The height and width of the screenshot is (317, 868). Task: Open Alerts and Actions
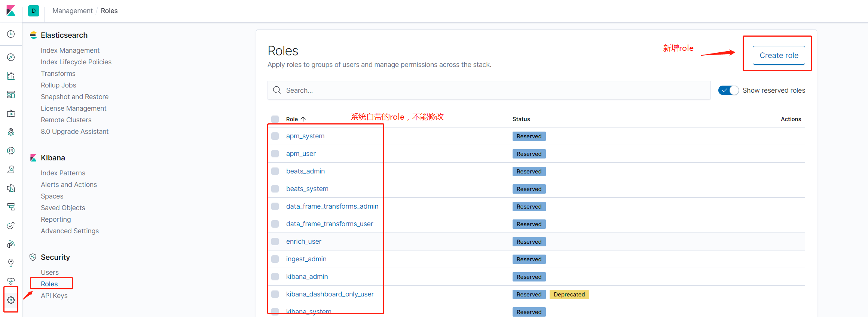tap(69, 184)
